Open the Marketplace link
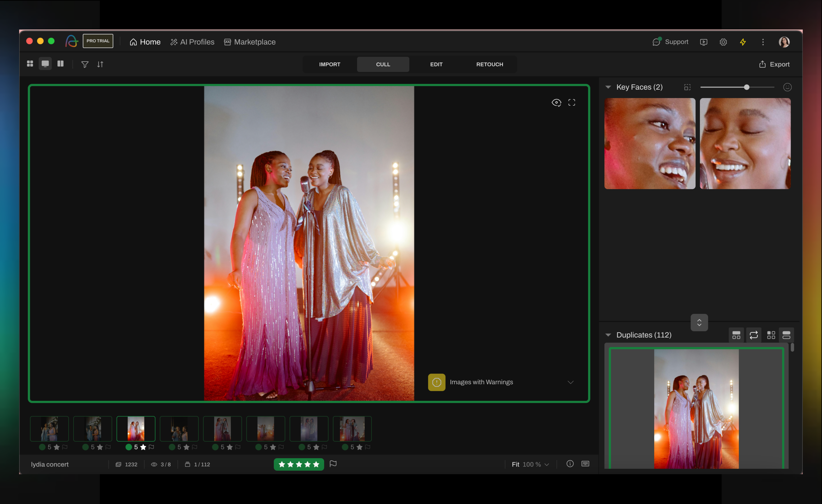This screenshot has height=504, width=822. [x=250, y=42]
